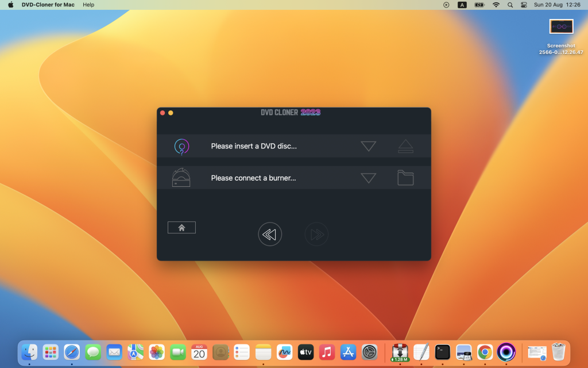The image size is (588, 368).
Task: Return to the home screen button
Action: pos(181,228)
